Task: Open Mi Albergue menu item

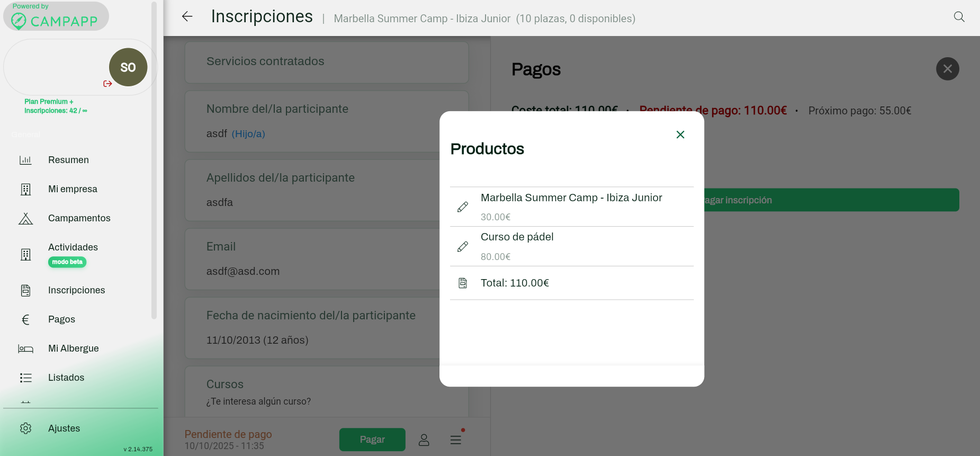Action: pos(73,348)
